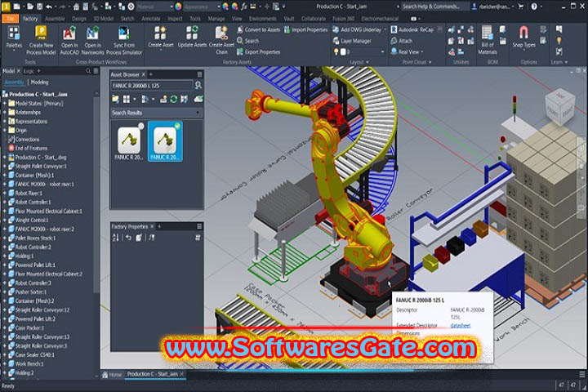This screenshot has width=588, height=392.
Task: Click the color wheel beside the Material dropdown
Action: 178,7
